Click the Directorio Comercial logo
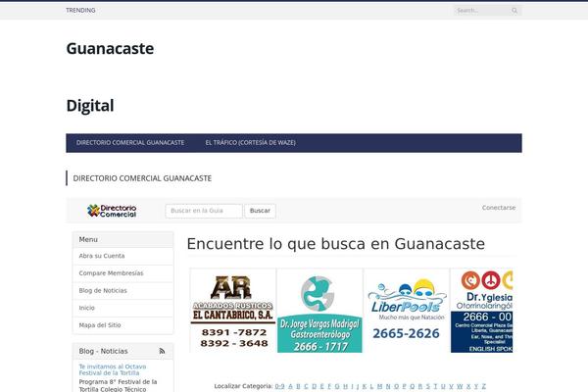 pyautogui.click(x=112, y=211)
